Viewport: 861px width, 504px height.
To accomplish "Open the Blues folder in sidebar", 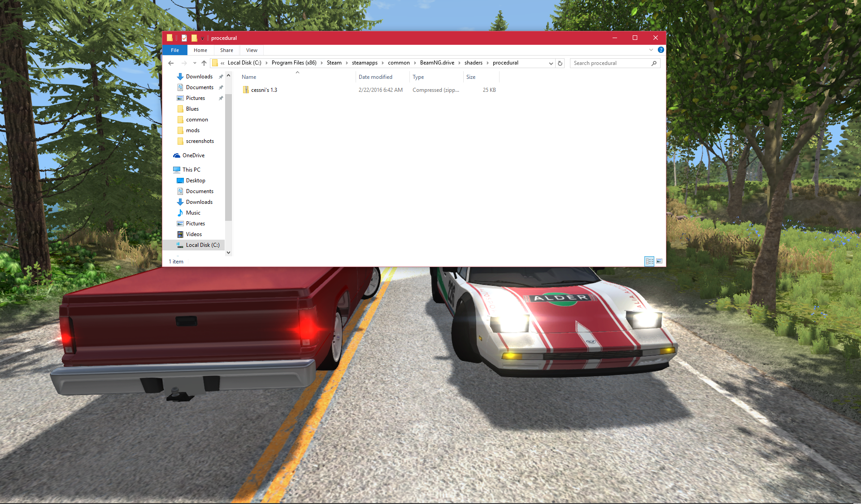I will click(x=192, y=109).
